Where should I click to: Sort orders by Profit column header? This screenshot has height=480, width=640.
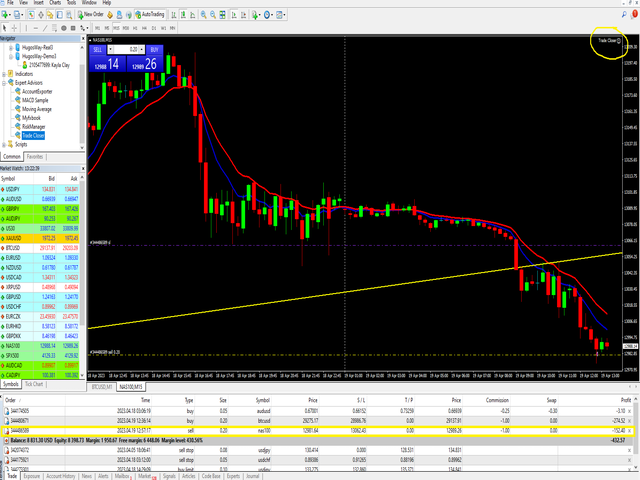coord(626,400)
